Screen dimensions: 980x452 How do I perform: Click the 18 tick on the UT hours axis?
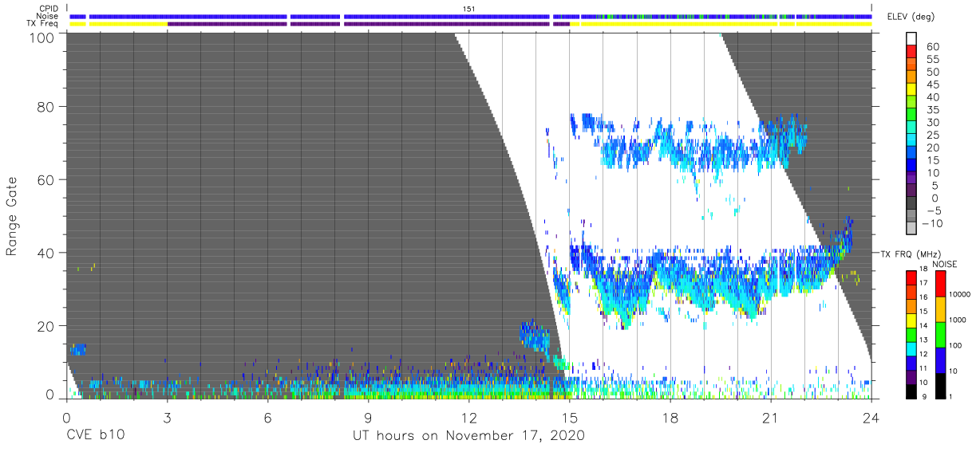tap(670, 416)
